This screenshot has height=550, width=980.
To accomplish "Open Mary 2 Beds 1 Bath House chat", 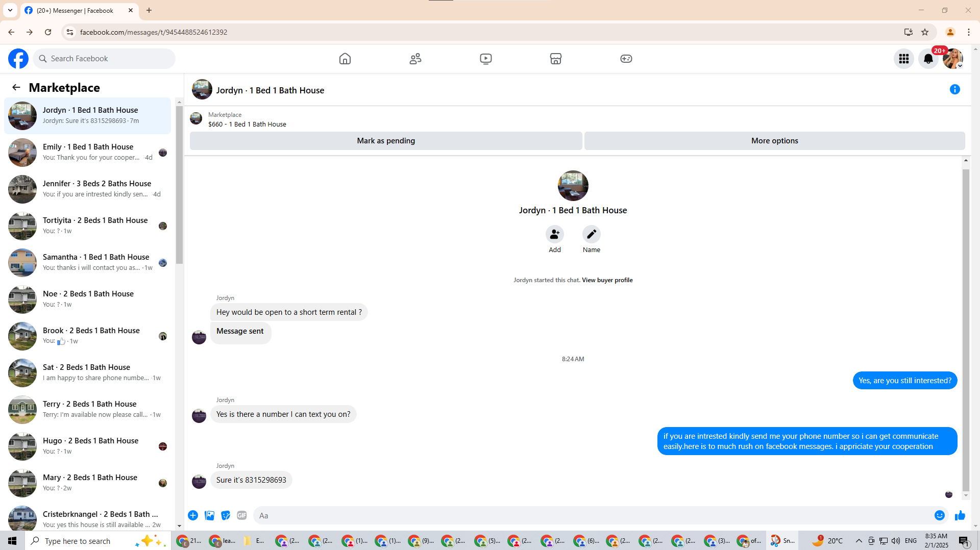I will pyautogui.click(x=88, y=483).
